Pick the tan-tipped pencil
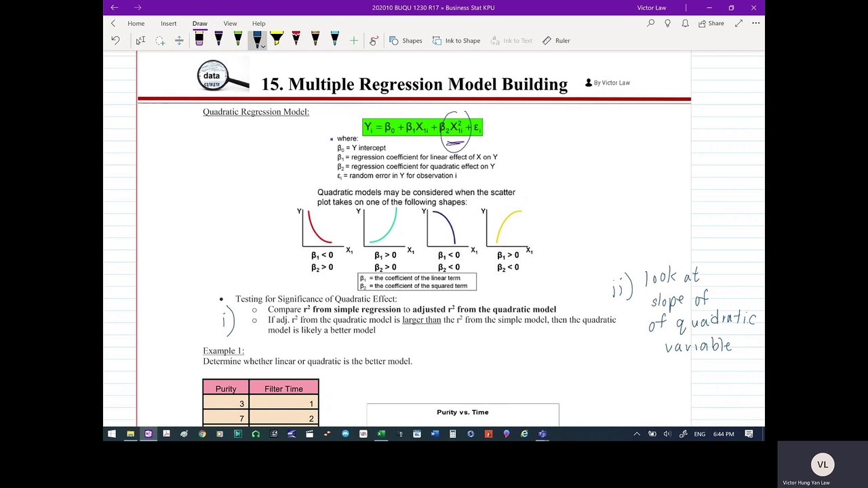 [x=315, y=40]
